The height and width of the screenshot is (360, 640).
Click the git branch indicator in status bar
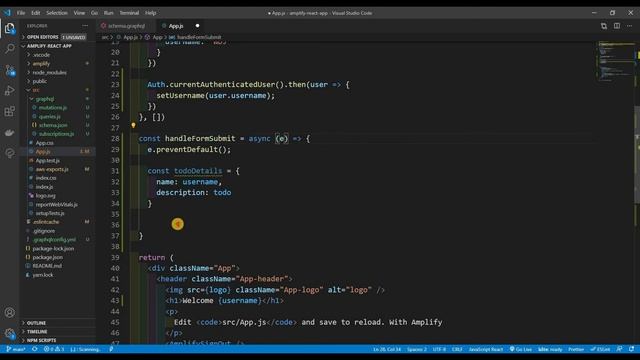pos(16,349)
